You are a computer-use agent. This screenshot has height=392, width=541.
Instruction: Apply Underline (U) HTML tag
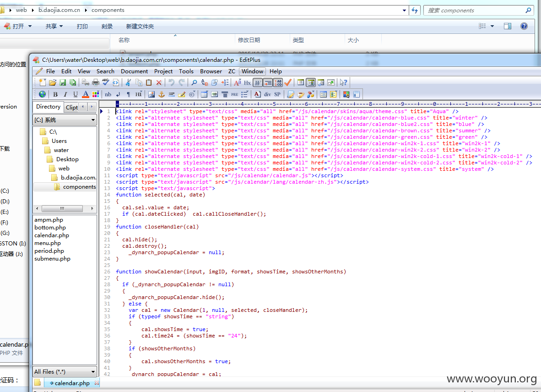tap(75, 94)
